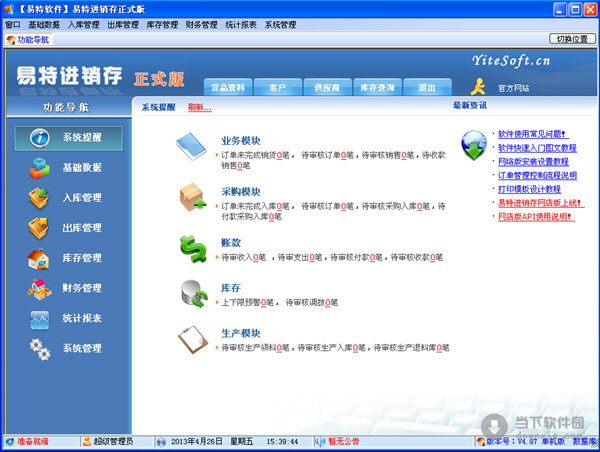
Task: Click the 切换位置 button
Action: pos(572,39)
